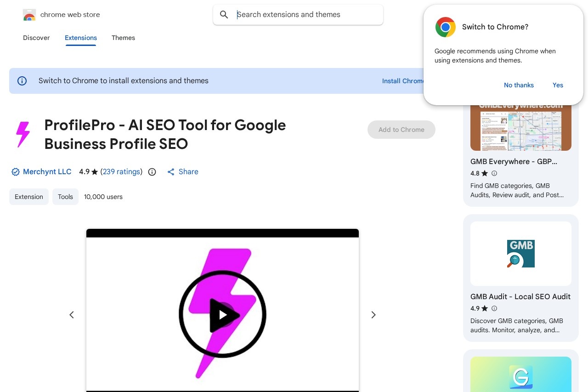Click the ProfilePro lightning bolt logo
Viewport: 588px width, 392px height.
(x=23, y=135)
